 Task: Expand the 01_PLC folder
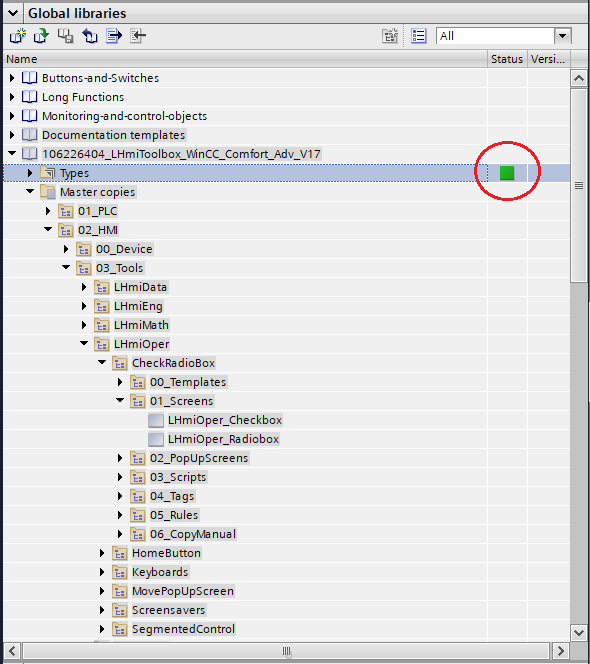(48, 211)
